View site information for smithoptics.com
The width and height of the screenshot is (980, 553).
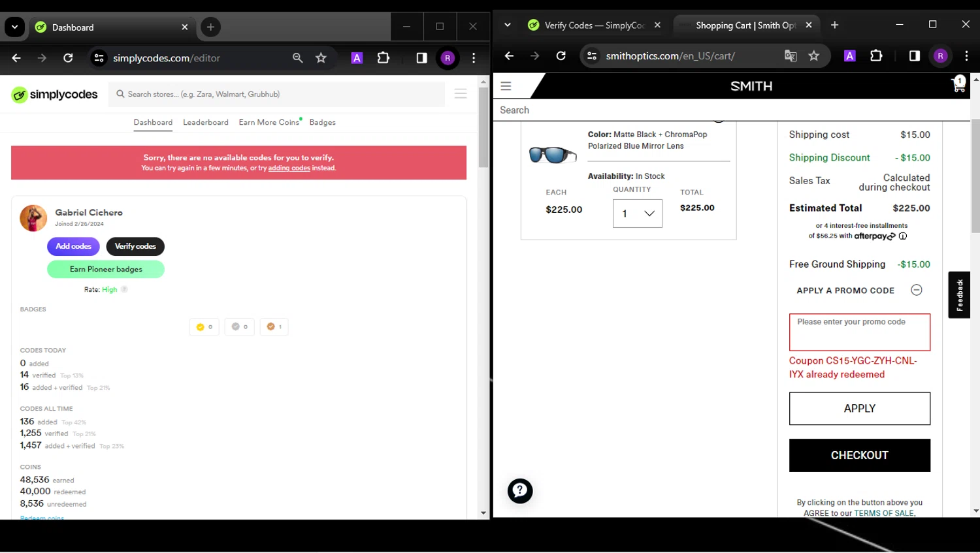(592, 56)
